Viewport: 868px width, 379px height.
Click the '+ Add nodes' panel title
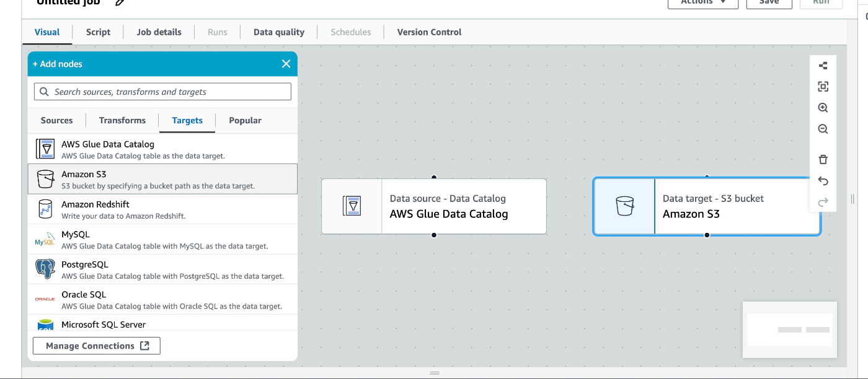click(x=58, y=64)
